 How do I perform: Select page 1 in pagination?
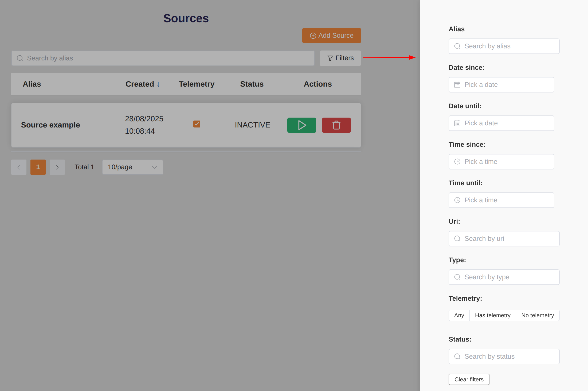tap(38, 167)
